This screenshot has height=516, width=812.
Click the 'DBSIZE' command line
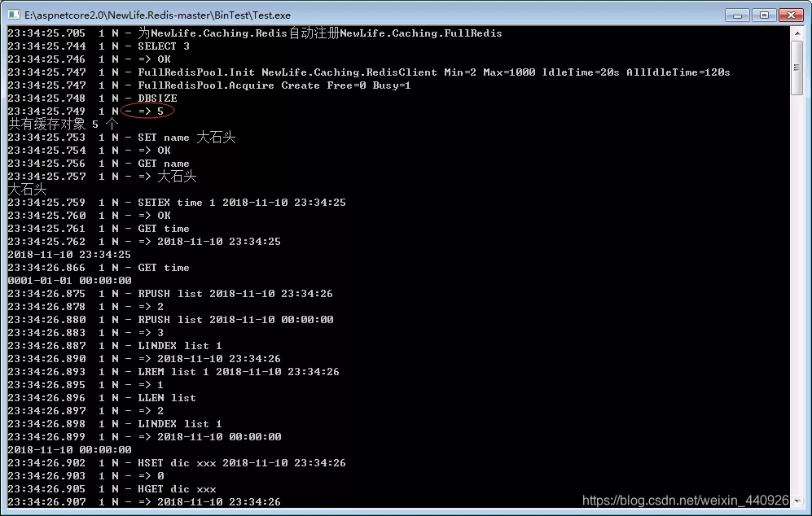tap(92, 98)
